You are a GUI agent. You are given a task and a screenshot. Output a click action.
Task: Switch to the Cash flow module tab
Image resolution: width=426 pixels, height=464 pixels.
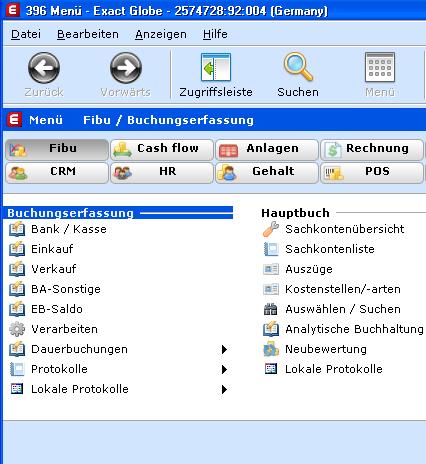coord(162,149)
